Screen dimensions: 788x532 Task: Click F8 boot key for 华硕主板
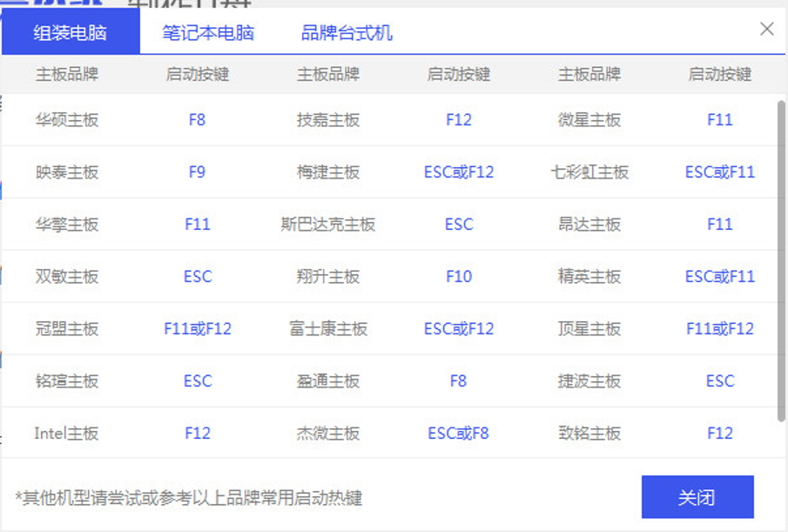point(197,119)
